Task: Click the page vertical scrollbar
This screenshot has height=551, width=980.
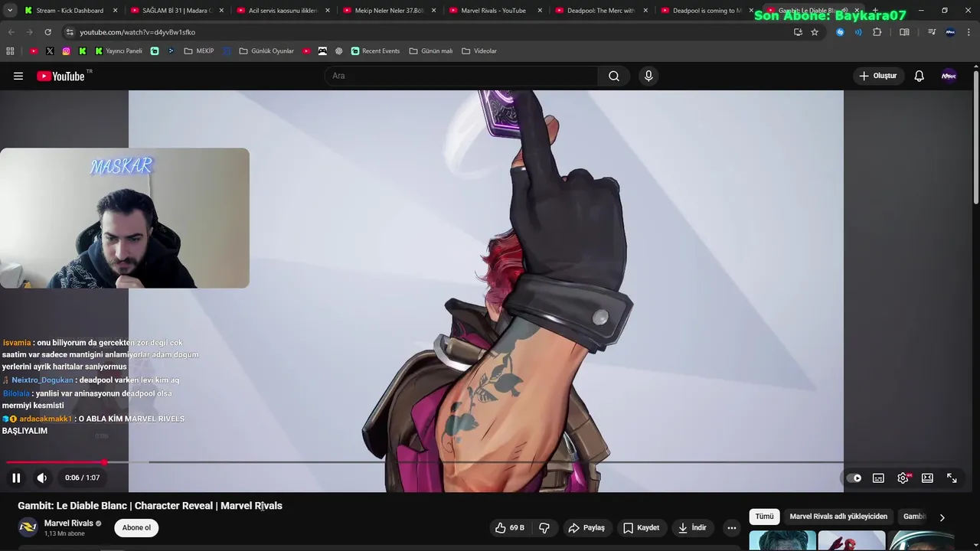Action: 975,138
